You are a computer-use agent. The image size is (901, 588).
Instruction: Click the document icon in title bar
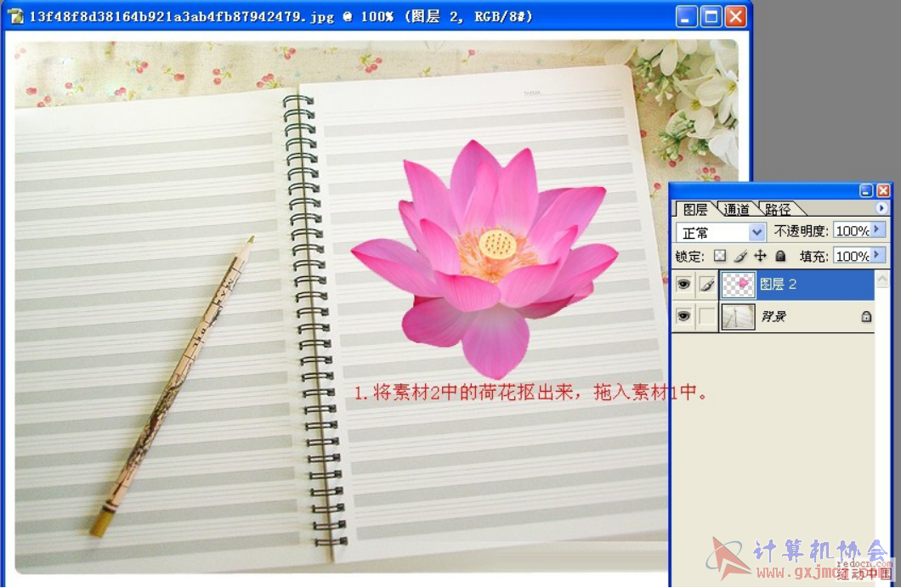click(x=17, y=16)
